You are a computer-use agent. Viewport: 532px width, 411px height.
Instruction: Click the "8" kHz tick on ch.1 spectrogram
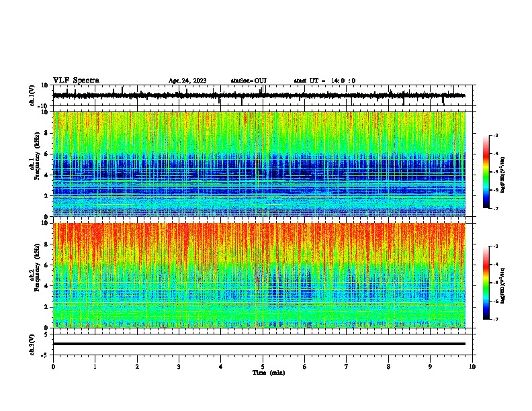point(47,133)
